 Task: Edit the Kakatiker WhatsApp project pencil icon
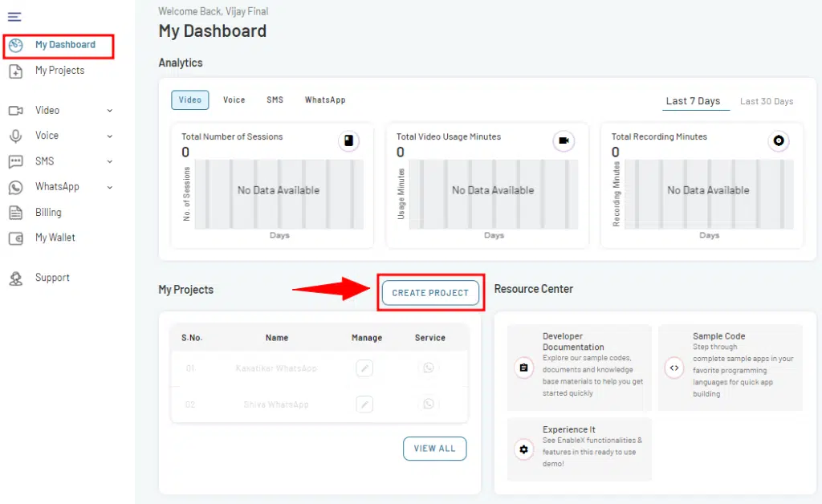tap(364, 368)
